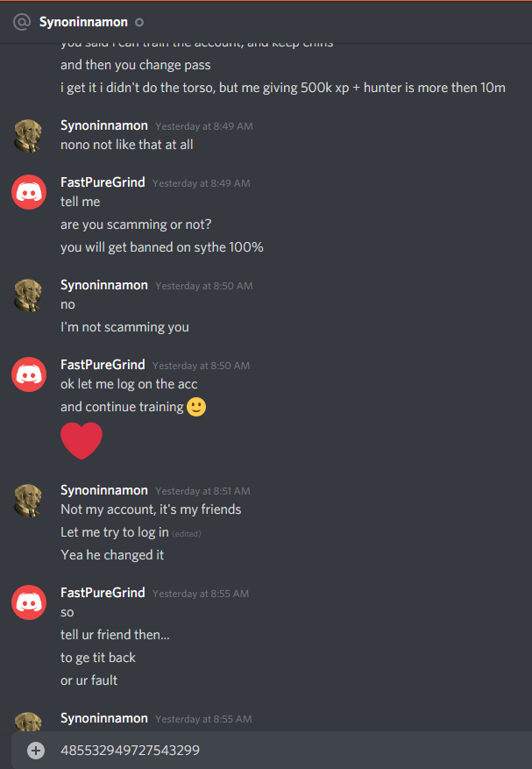Click the Synoninnamon username at 8:51 AM

[104, 490]
